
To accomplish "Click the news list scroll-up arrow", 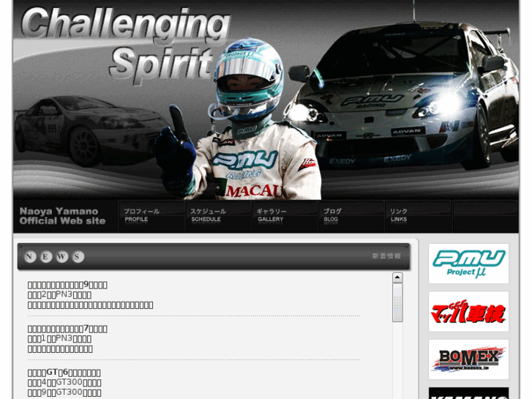I will pos(397,277).
